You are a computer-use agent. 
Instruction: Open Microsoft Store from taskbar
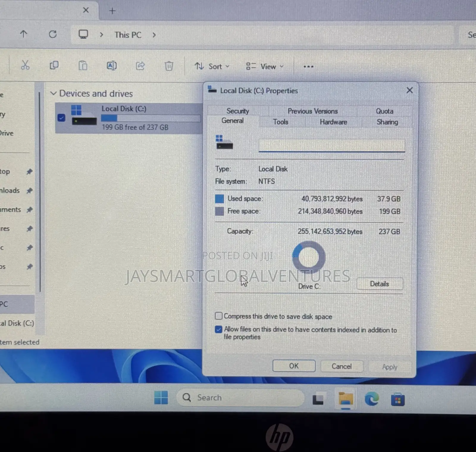coord(398,400)
